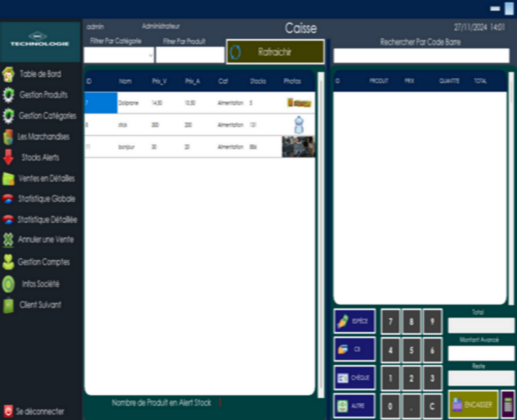The width and height of the screenshot is (517, 420).
Task: Select Espèce payment method
Action: tap(354, 321)
